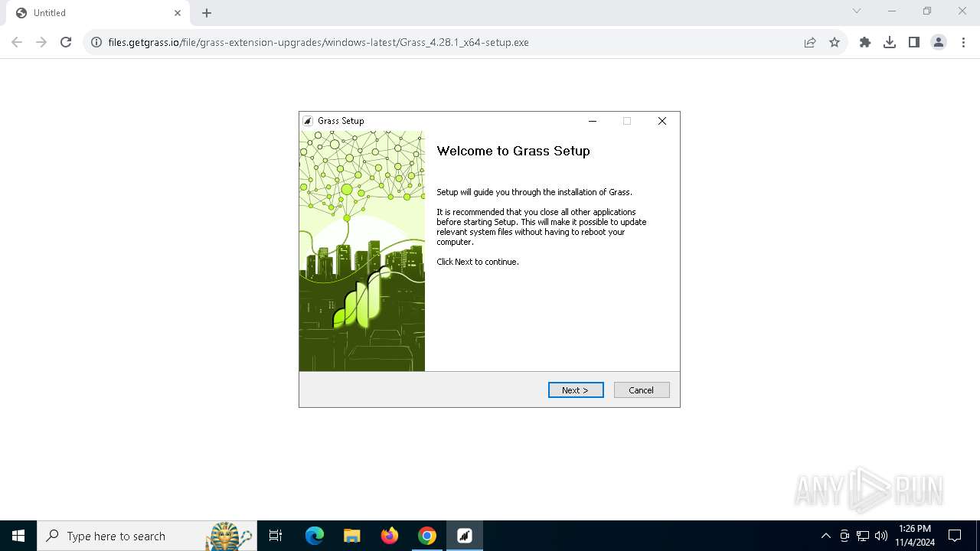The height and width of the screenshot is (551, 980).
Task: Open network status tray icon
Action: click(x=863, y=536)
